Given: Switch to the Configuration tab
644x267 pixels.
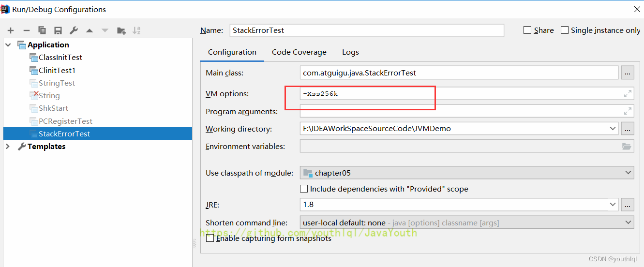Looking at the screenshot, I should pyautogui.click(x=232, y=52).
